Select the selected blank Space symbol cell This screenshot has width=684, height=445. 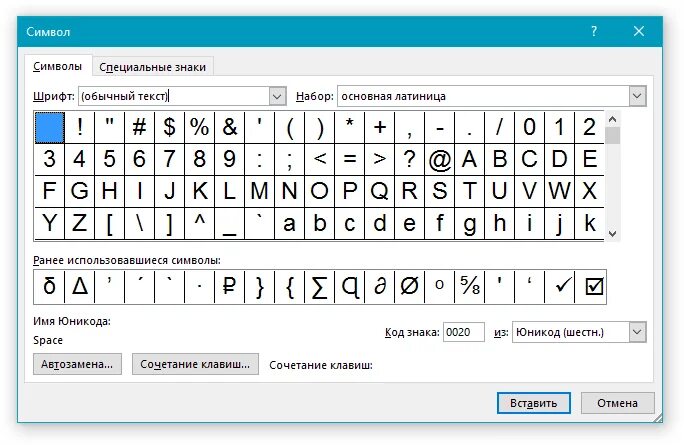click(50, 127)
